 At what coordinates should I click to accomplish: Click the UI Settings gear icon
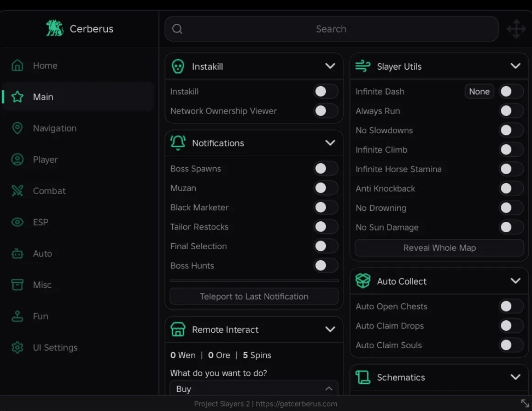click(x=17, y=347)
